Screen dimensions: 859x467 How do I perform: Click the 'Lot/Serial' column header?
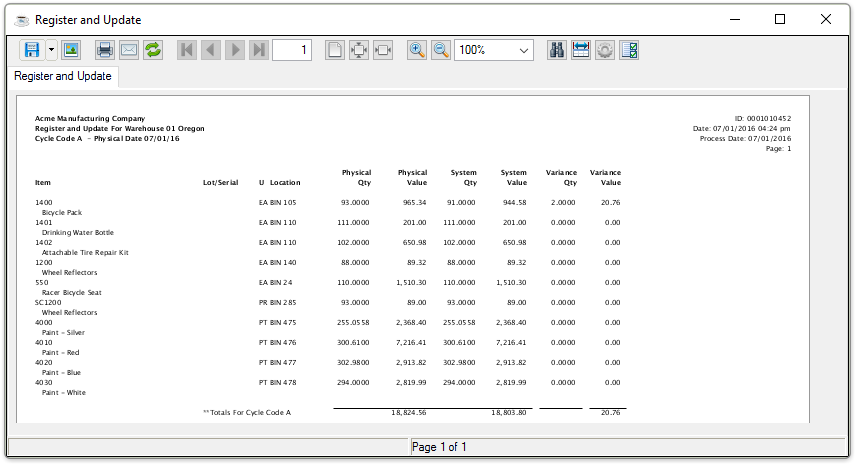pyautogui.click(x=221, y=183)
